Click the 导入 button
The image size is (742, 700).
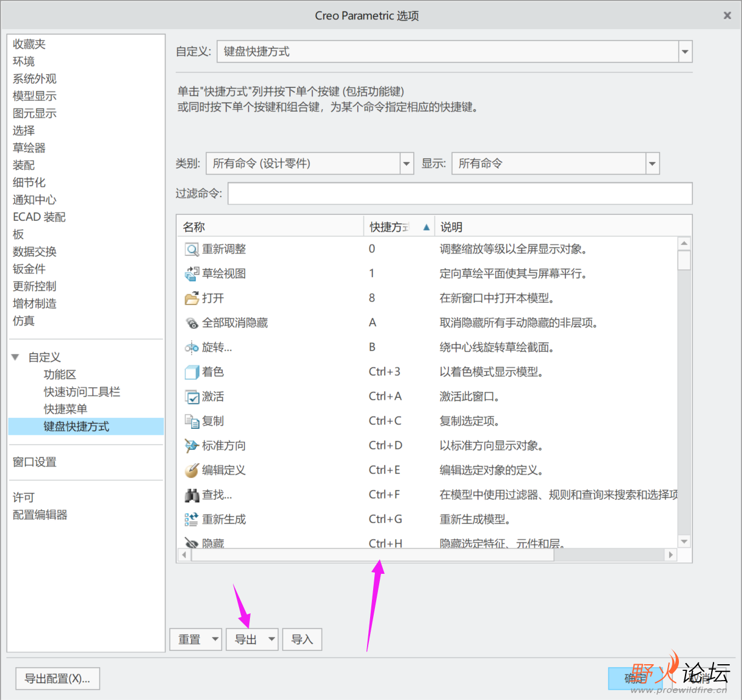pos(302,639)
